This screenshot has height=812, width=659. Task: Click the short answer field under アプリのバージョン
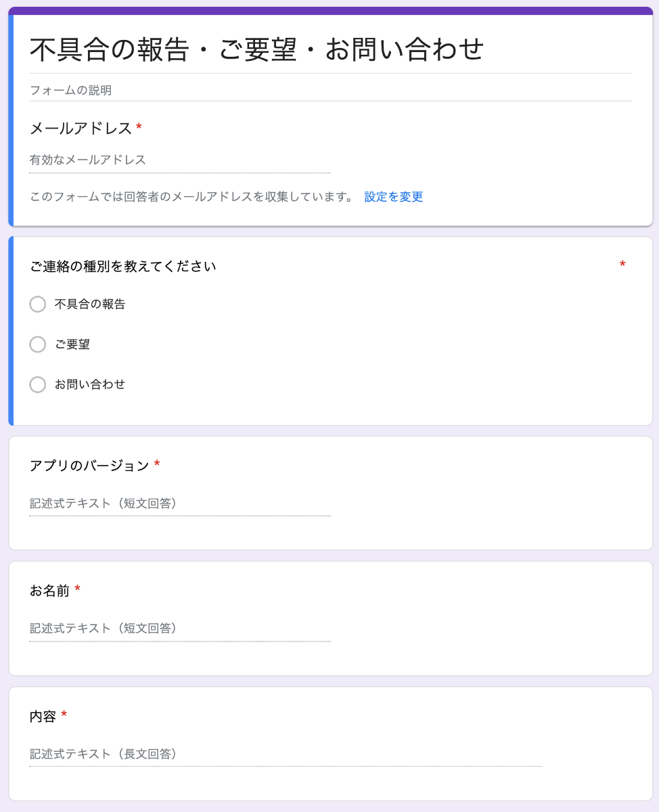tap(180, 504)
